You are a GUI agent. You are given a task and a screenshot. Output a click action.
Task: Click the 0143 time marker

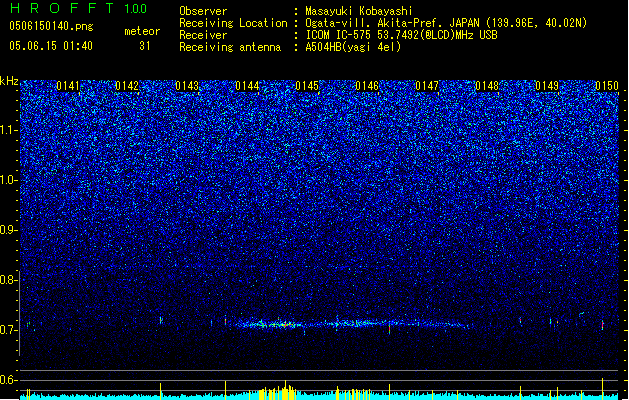[x=187, y=86]
